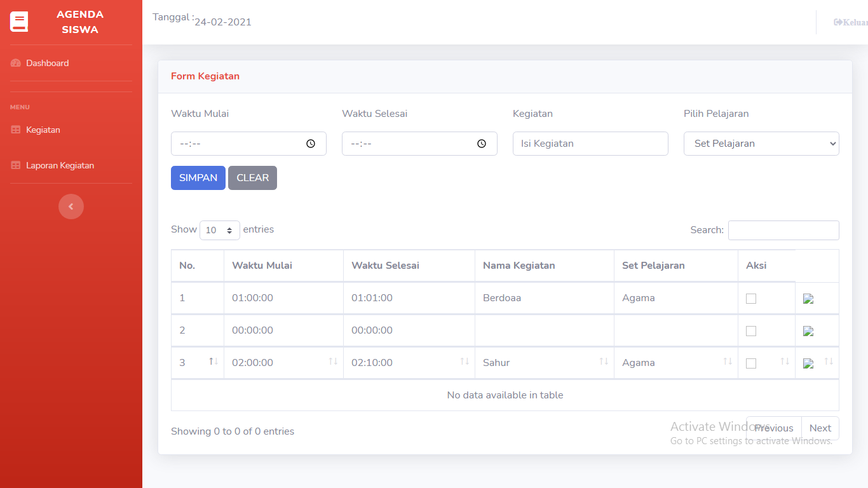Sort arrows beside 02:10:00 cell

[x=465, y=361]
